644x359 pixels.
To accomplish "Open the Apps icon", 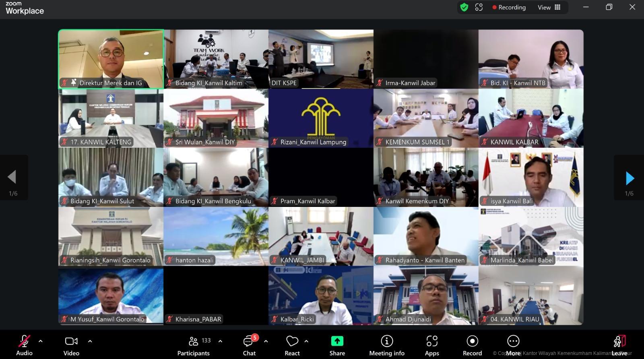I will pyautogui.click(x=432, y=345).
